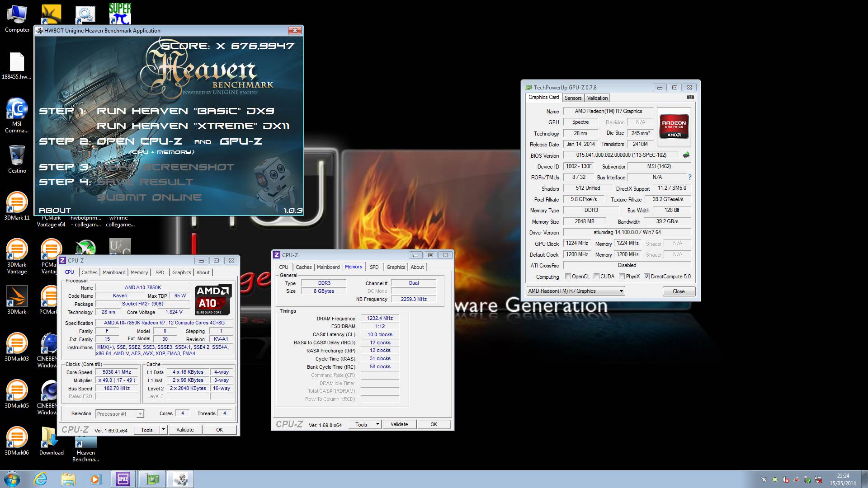Open Processor #1 selection dropdown
Image resolution: width=868 pixels, height=488 pixels.
119,413
